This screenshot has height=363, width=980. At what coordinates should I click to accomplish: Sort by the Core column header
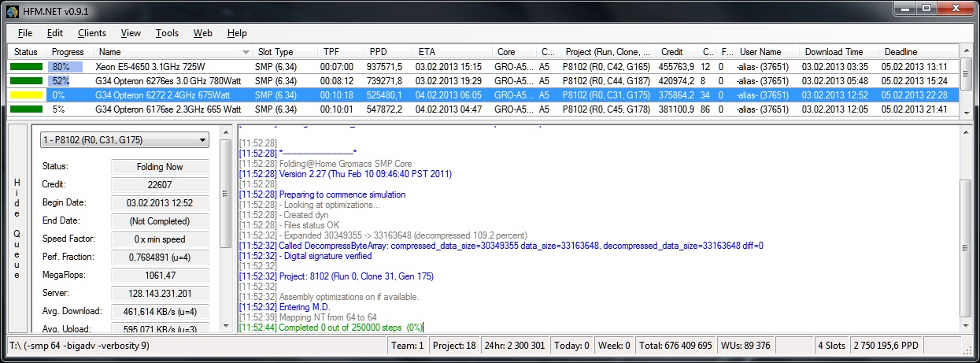pyautogui.click(x=515, y=52)
